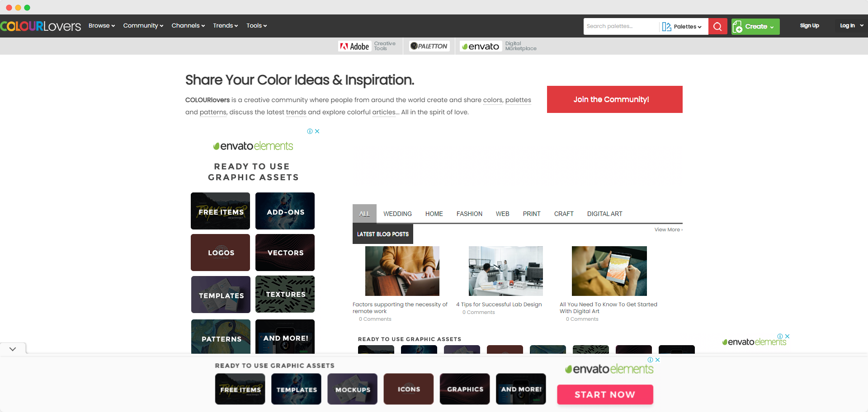The height and width of the screenshot is (412, 868).
Task: Click the search palettes input field
Action: 621,26
